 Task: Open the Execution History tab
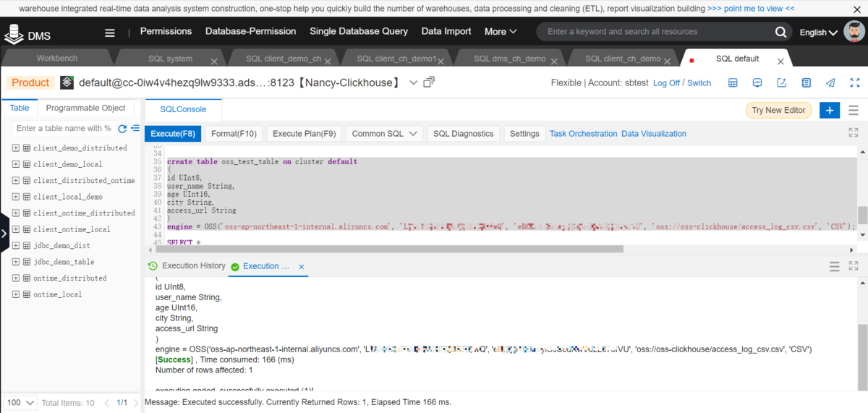click(187, 266)
